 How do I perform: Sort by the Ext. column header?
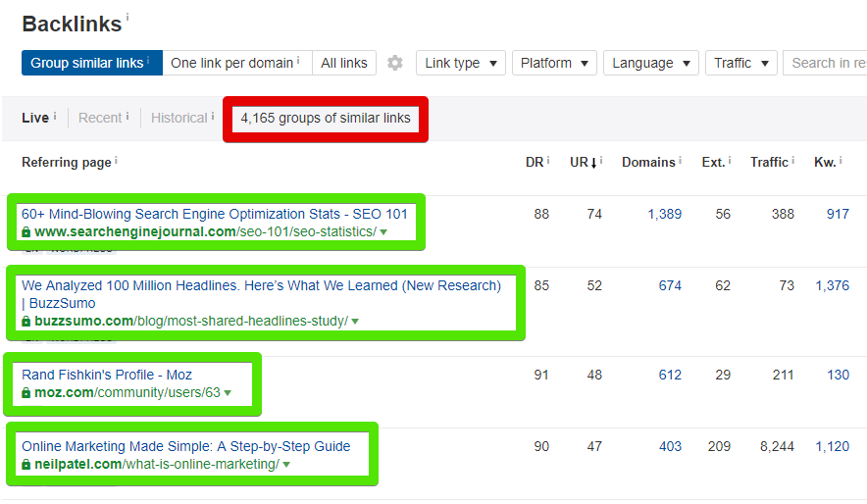pos(713,163)
